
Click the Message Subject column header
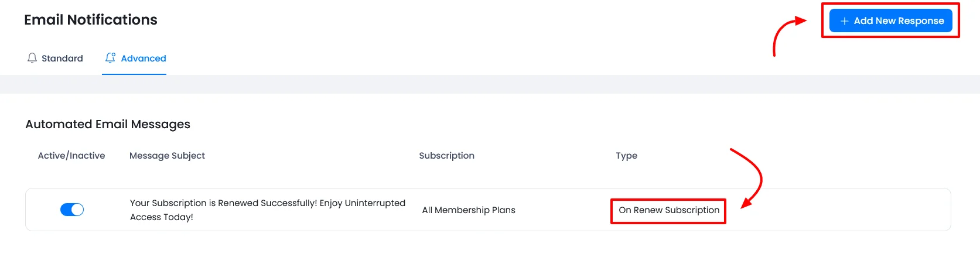pos(167,156)
